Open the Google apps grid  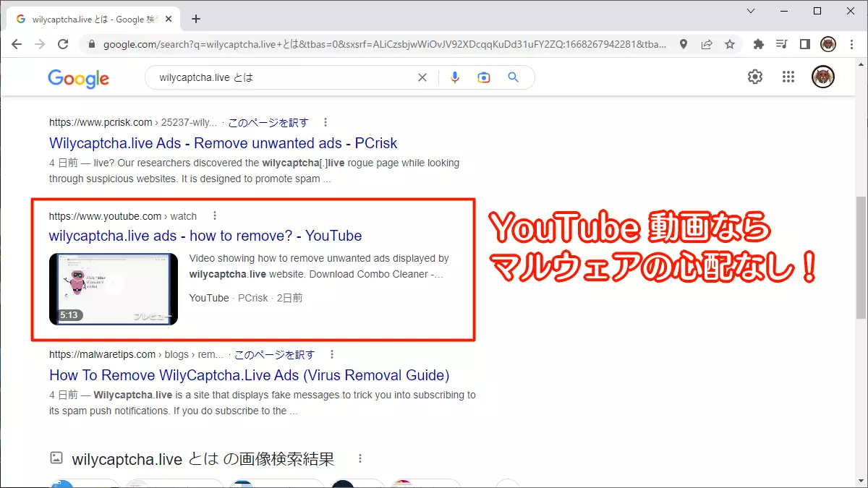click(x=789, y=77)
